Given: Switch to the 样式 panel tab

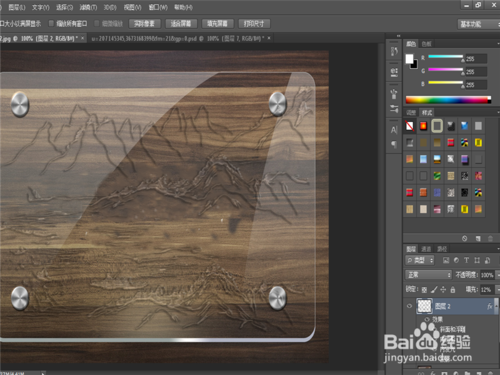Looking at the screenshot, I should 427,112.
